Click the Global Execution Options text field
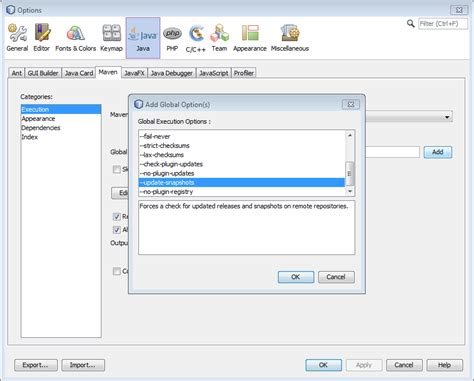474x381 pixels. [392, 152]
